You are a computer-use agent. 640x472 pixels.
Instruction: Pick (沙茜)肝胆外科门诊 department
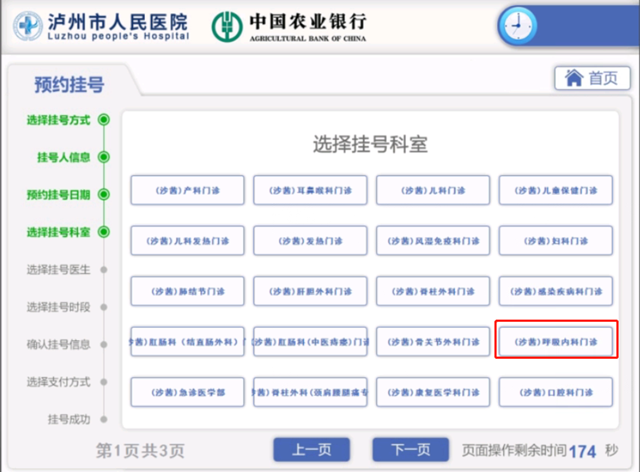(x=311, y=291)
